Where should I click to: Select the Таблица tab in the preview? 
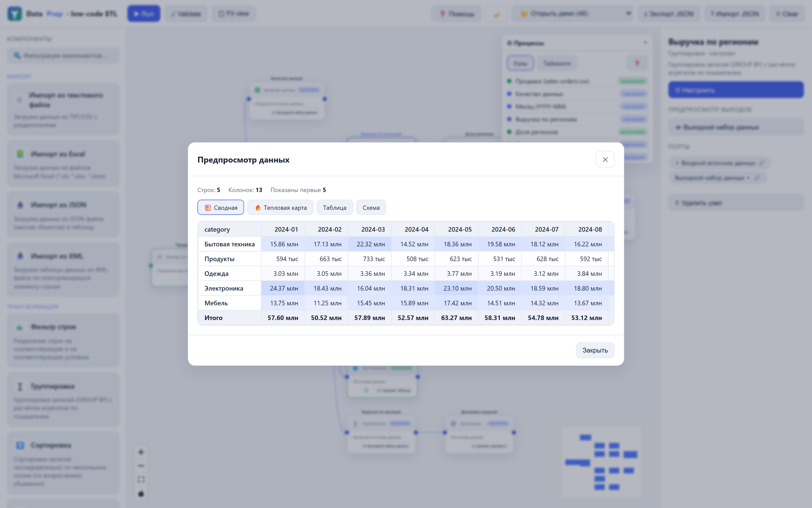(334, 207)
